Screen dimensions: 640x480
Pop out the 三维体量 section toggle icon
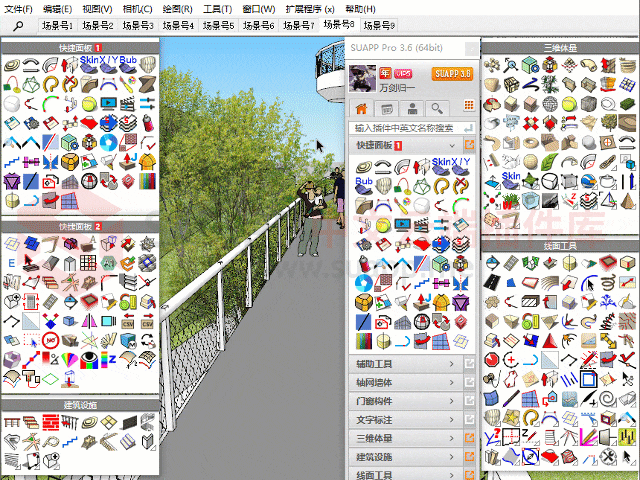469,438
